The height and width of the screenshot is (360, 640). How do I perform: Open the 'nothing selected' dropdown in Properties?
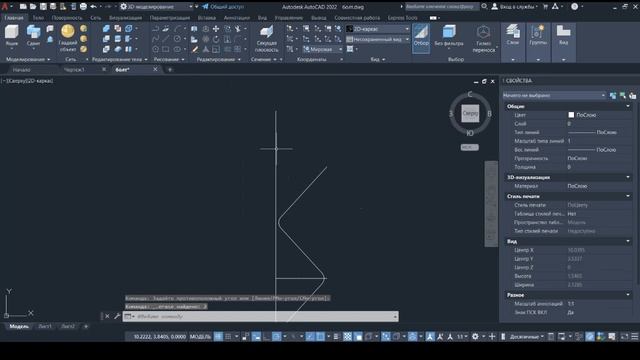coord(554,96)
